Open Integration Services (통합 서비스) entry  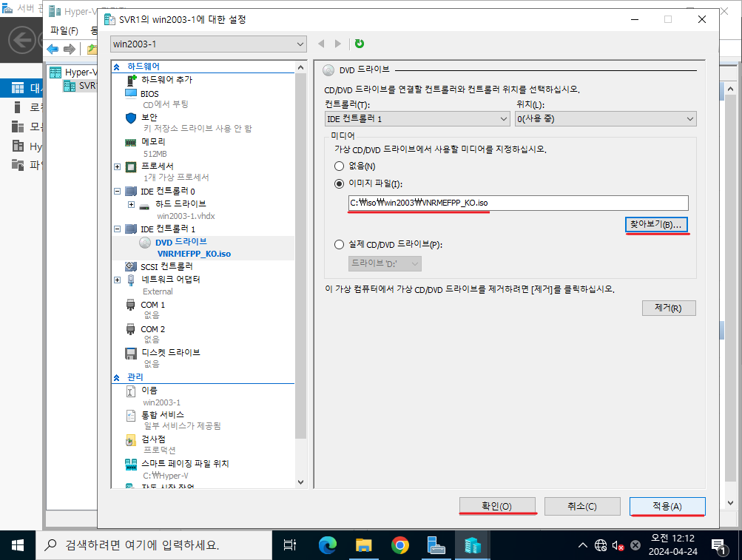162,415
